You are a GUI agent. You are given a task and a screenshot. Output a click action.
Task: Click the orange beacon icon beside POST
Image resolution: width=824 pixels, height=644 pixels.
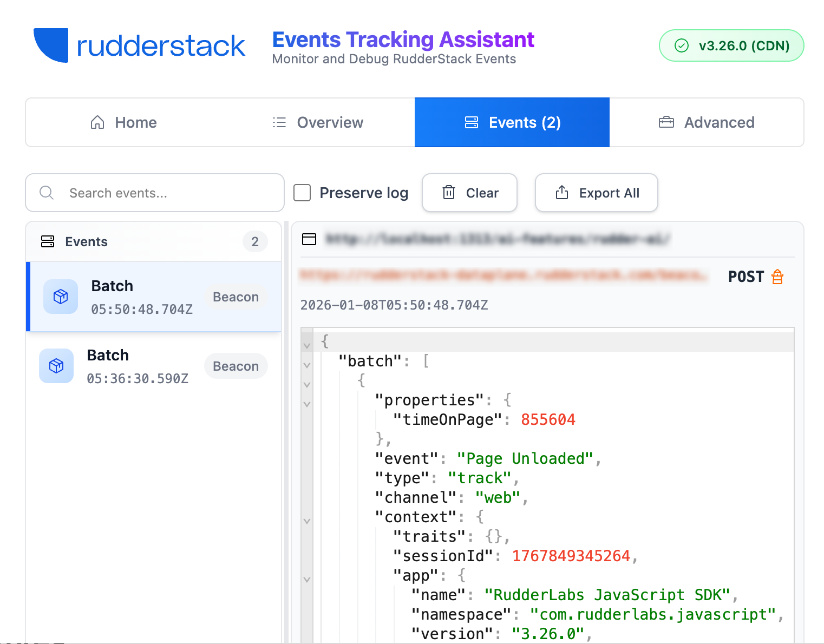coord(777,277)
